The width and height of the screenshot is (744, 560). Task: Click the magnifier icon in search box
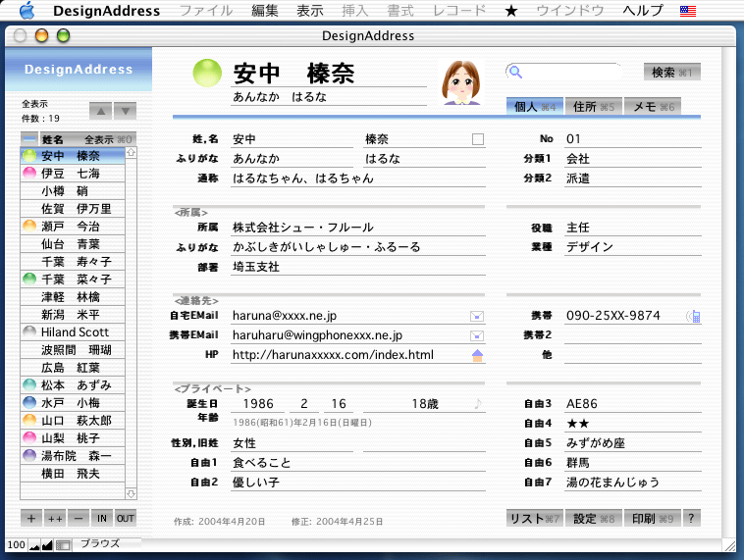click(x=515, y=72)
